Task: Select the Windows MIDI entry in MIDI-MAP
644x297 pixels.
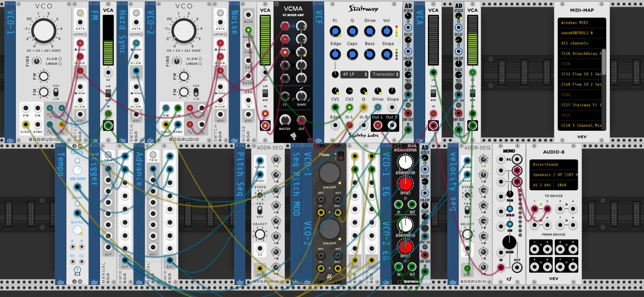Action: (x=581, y=22)
